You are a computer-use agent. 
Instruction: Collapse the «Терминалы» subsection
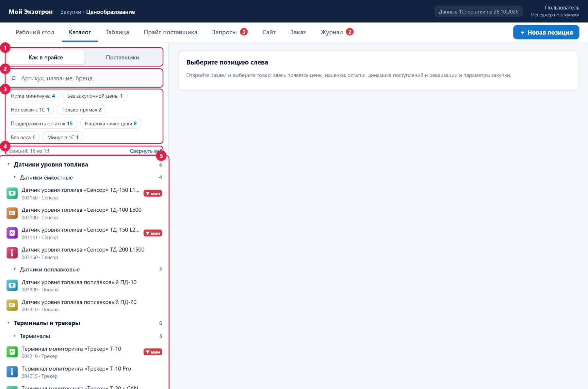point(14,336)
